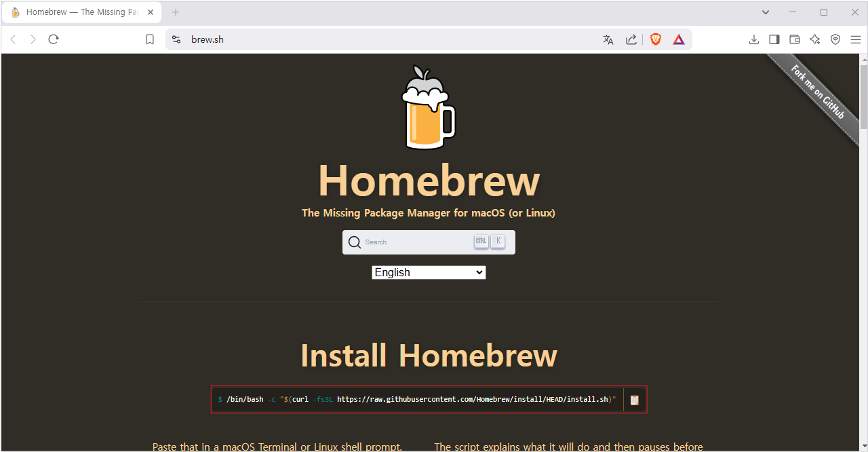Viewport: 868px width, 452px height.
Task: Copy the install command with the clipboard icon
Action: tap(635, 400)
